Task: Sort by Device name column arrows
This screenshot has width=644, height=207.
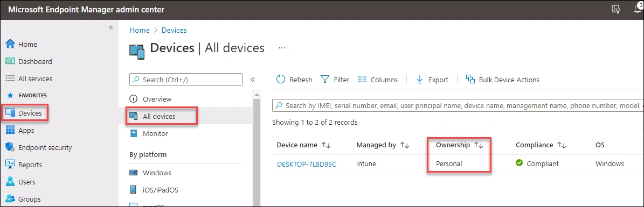Action: pos(326,145)
